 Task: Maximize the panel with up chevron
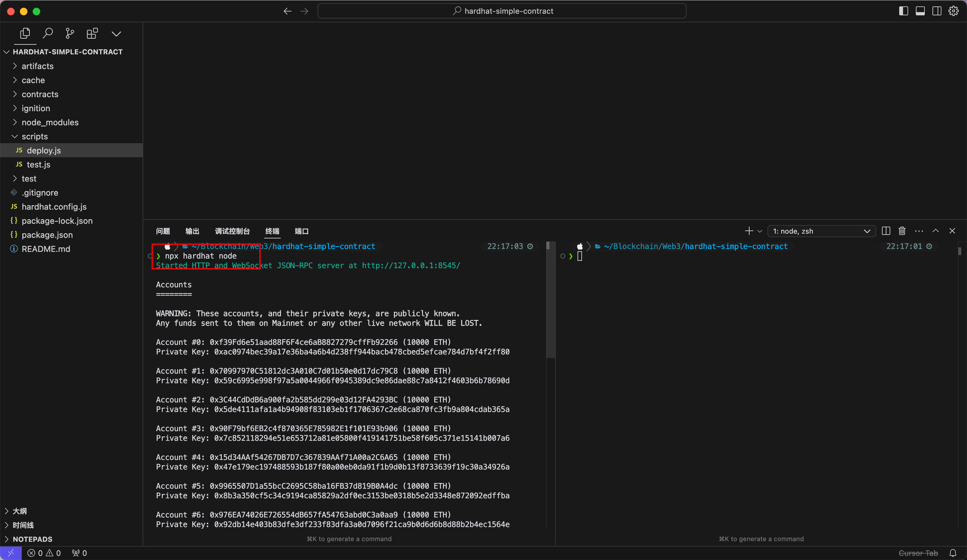[x=936, y=231]
